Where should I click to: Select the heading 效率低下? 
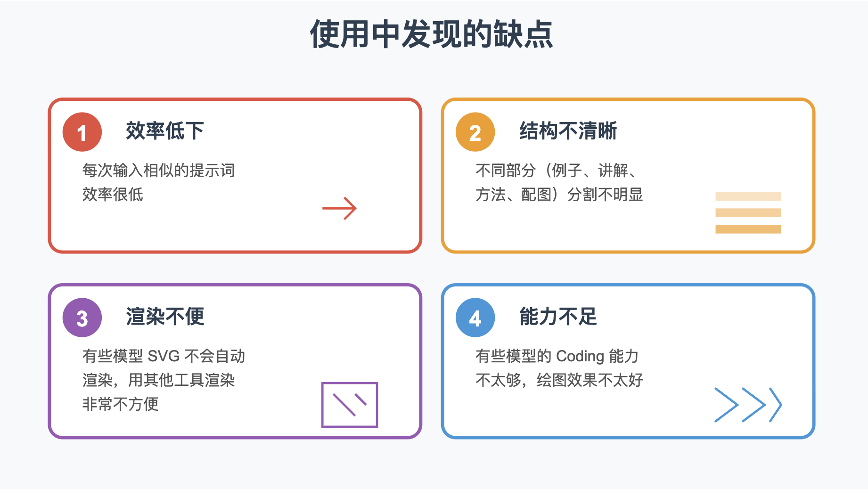click(x=164, y=131)
